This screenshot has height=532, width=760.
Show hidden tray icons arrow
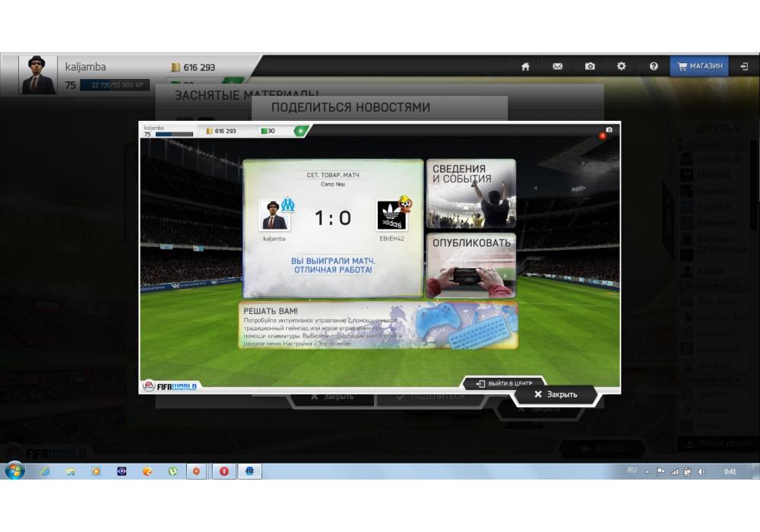click(647, 471)
